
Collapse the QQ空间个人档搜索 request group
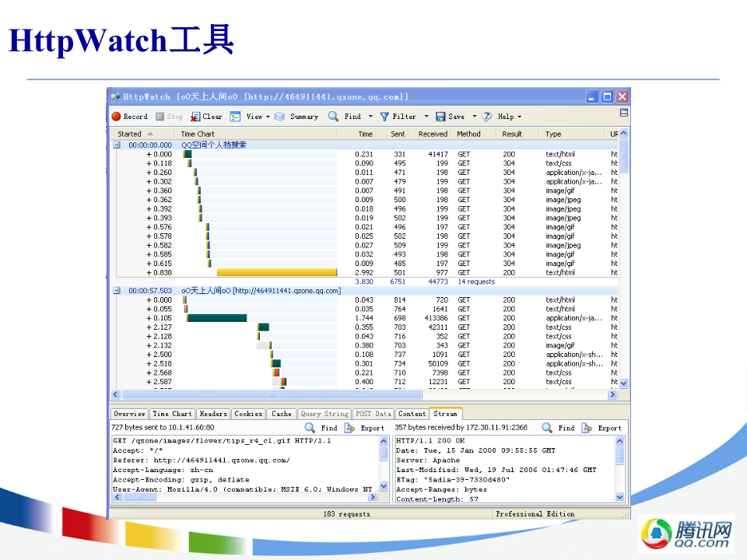click(x=117, y=145)
